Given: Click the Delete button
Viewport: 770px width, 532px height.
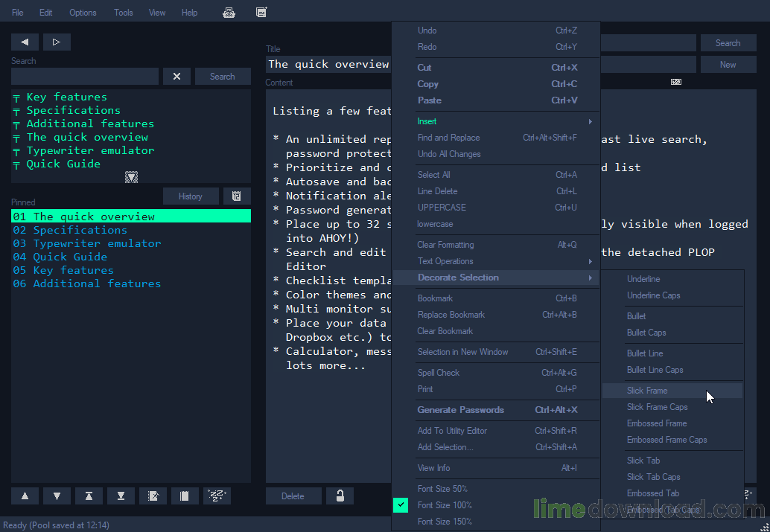Looking at the screenshot, I should [x=293, y=496].
